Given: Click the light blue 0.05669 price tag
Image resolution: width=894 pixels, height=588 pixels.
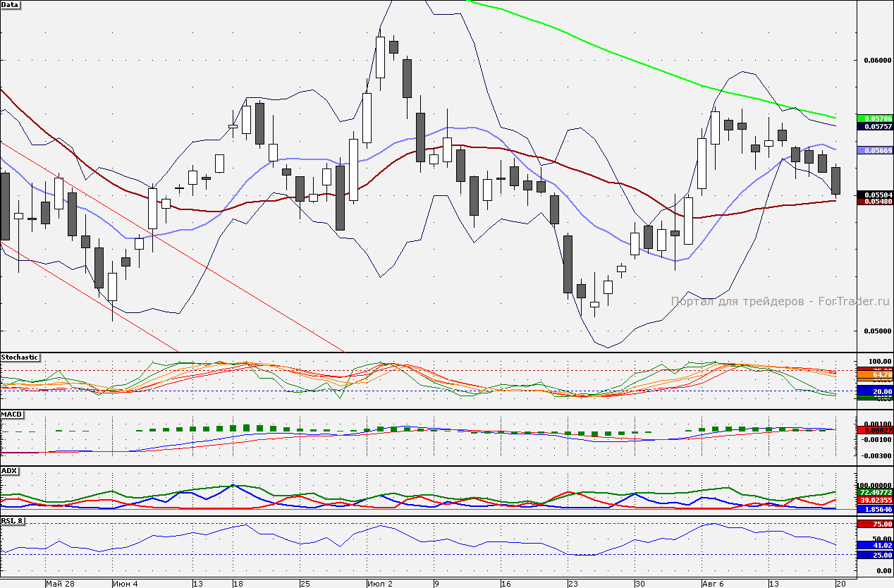Looking at the screenshot, I should point(875,150).
